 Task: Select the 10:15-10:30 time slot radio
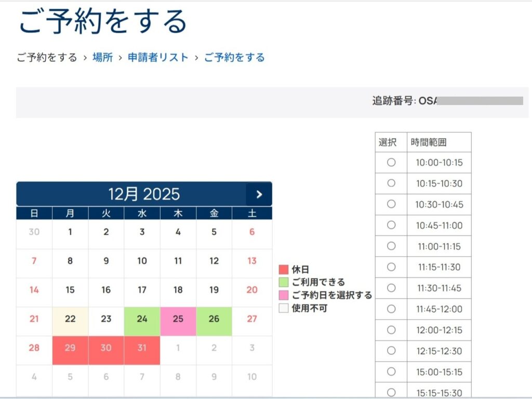pos(391,183)
